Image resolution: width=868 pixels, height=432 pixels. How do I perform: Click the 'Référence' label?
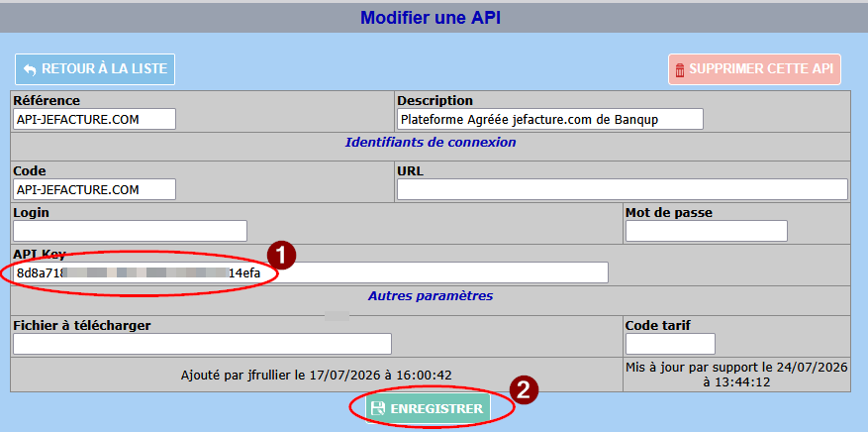click(x=47, y=101)
